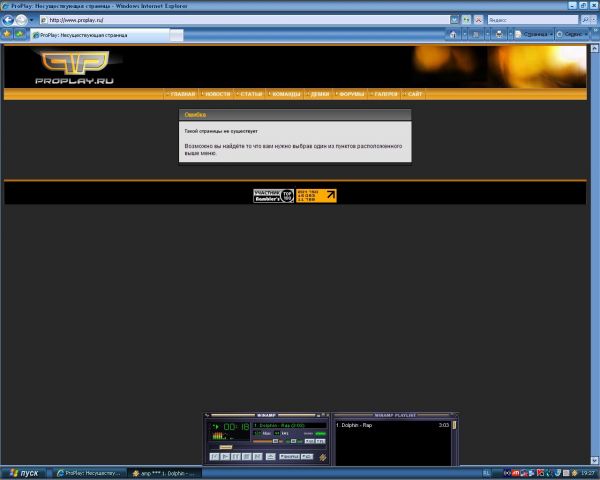This screenshot has height=480, width=600.
Task: Open the search provider dropdown arrow
Action: pos(594,20)
